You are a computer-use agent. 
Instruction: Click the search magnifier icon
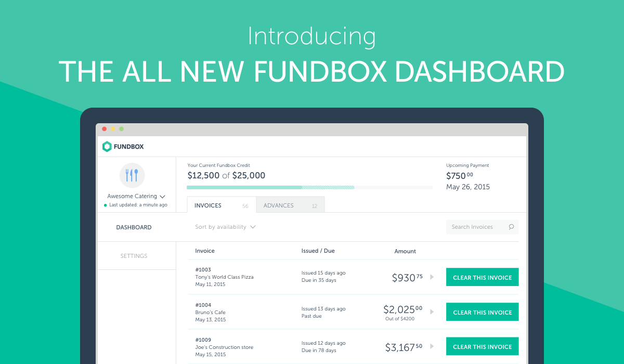(511, 227)
